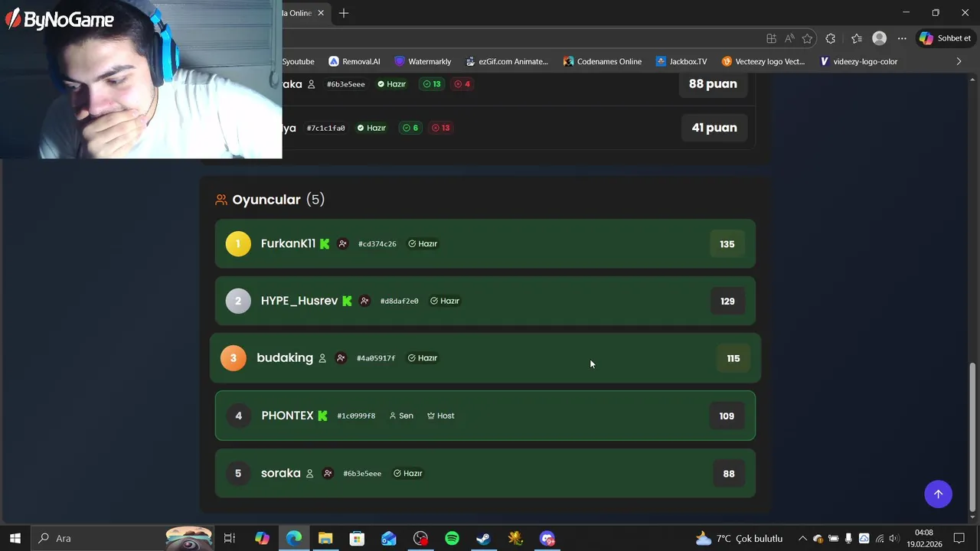
Task: Click the add-friend icon beside budaking
Action: 341,358
